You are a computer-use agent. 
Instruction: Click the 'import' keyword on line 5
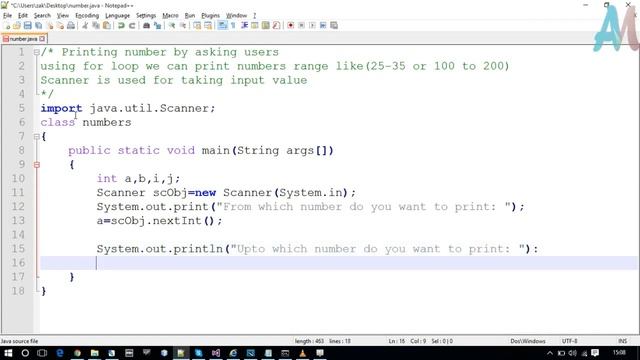[x=61, y=109]
